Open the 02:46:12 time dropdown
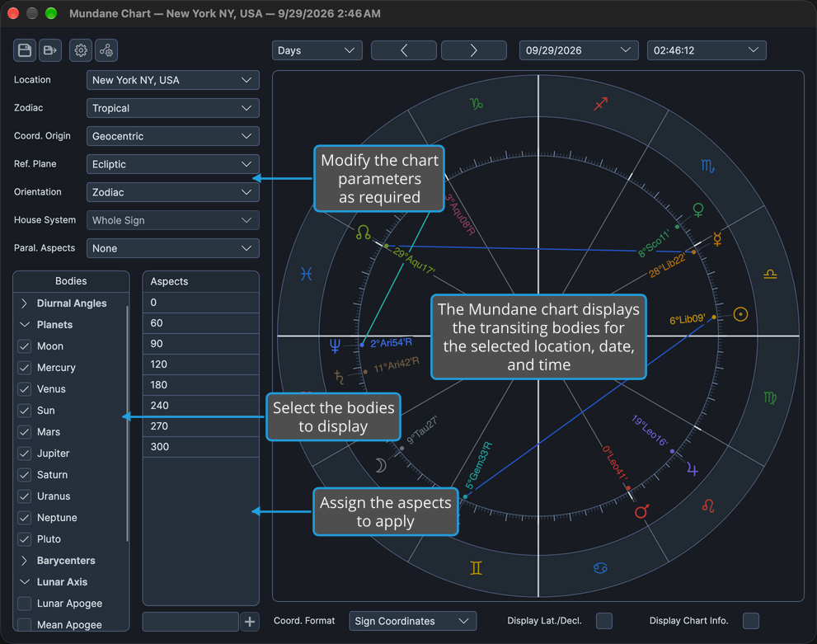Viewport: 817px width, 644px height. tap(707, 50)
